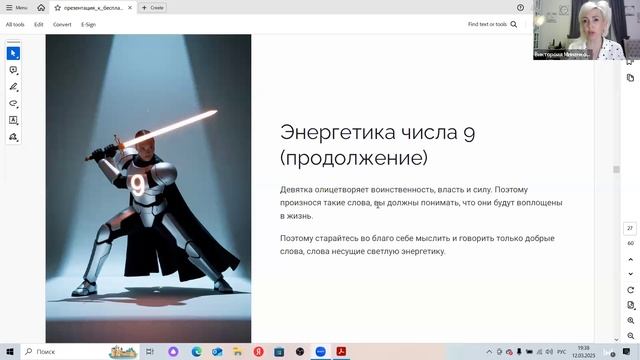640x360 pixels.
Task: Open Task View on the taskbar
Action: (150, 351)
